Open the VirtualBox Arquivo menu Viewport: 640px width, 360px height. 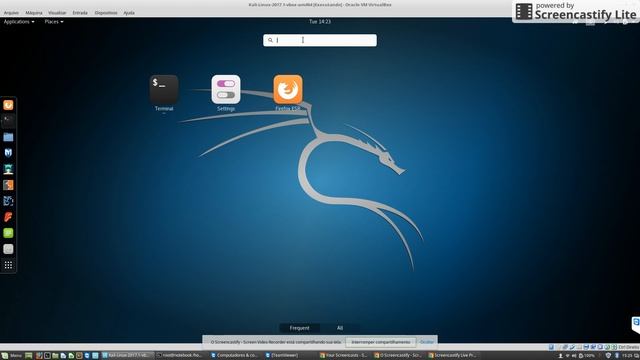click(11, 13)
